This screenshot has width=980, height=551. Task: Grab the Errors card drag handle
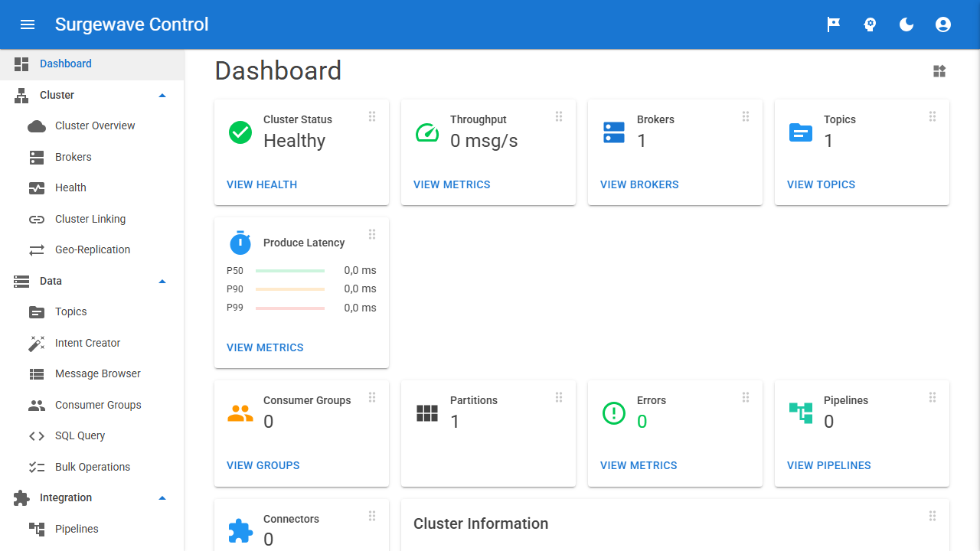coord(746,397)
